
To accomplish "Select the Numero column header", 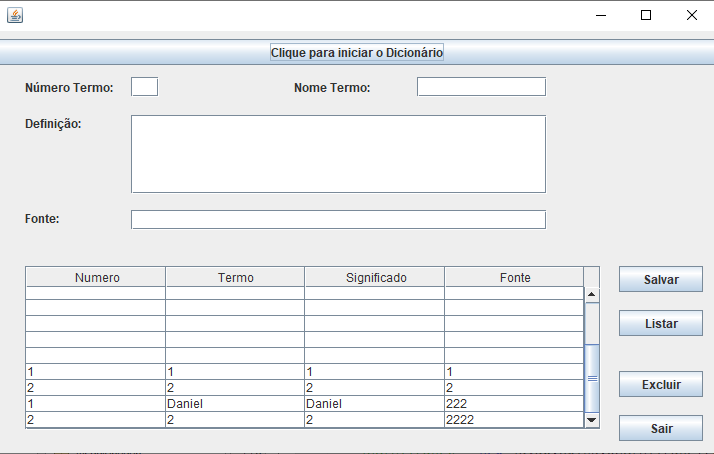I will pos(96,277).
